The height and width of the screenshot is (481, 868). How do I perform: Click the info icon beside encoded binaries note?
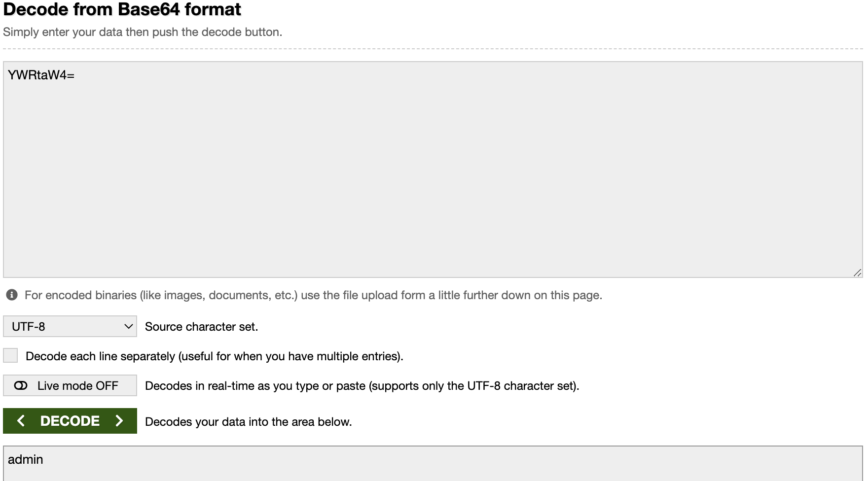coord(12,295)
